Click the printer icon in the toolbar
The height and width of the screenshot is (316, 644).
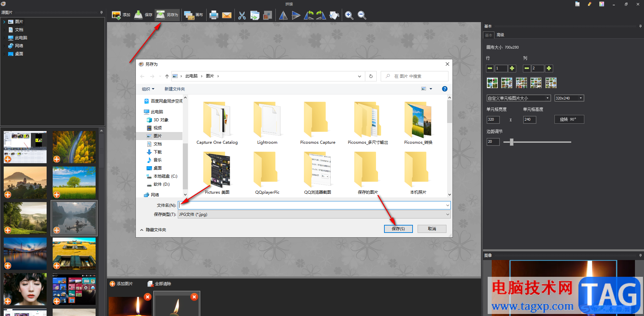tap(214, 15)
